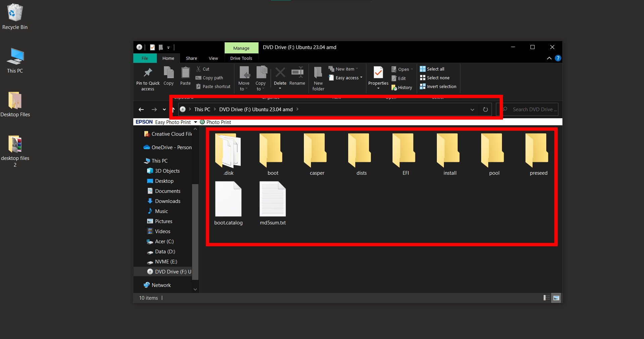Expand the EPSON Easy Photo Print dropdown

(x=196, y=122)
